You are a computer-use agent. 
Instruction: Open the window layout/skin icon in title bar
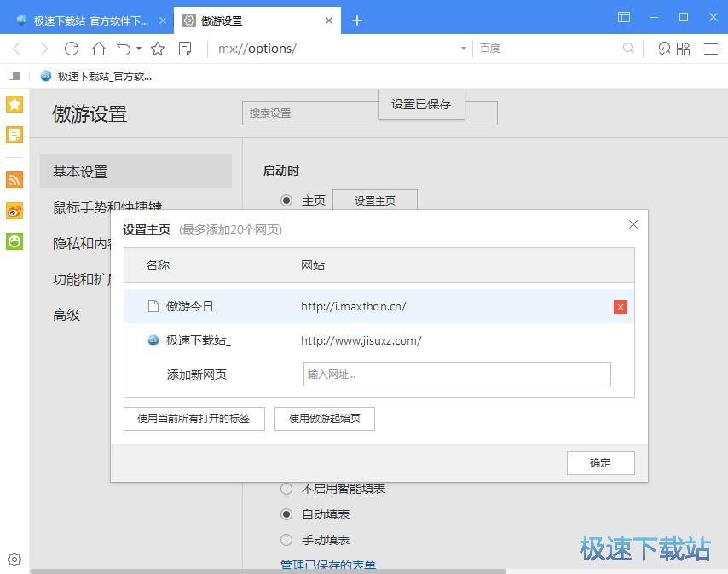pos(623,17)
